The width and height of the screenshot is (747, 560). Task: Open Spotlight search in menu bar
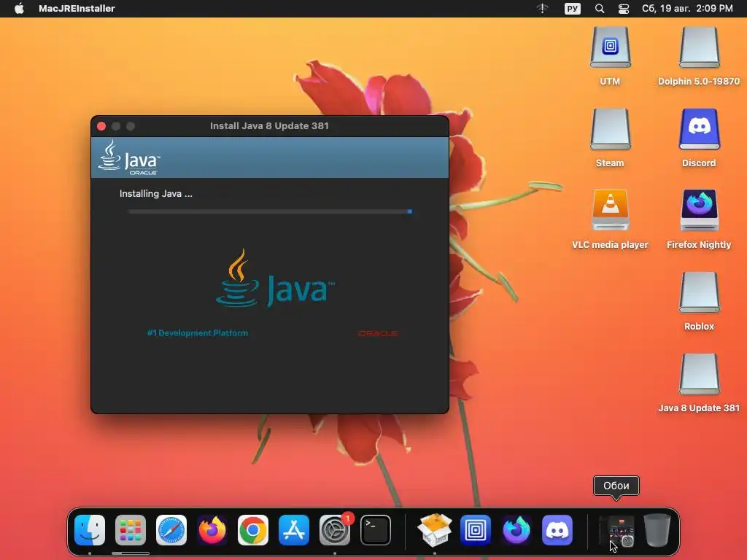pyautogui.click(x=600, y=9)
